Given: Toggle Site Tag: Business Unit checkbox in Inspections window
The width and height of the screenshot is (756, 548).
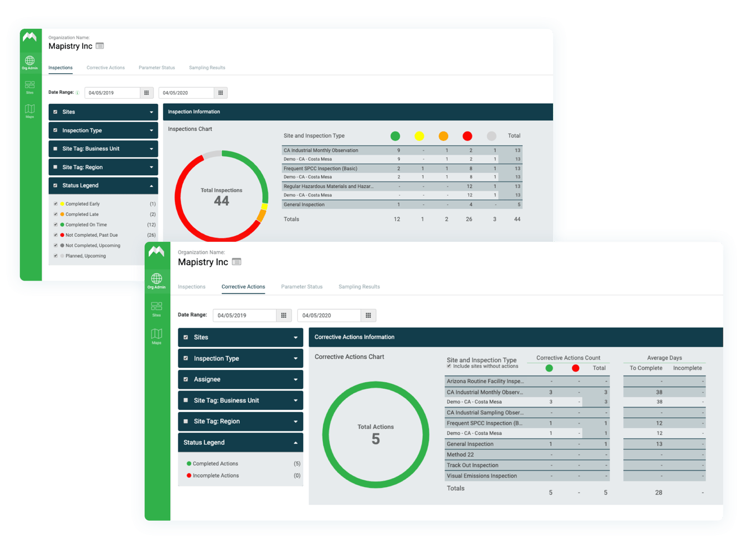Looking at the screenshot, I should tap(55, 149).
